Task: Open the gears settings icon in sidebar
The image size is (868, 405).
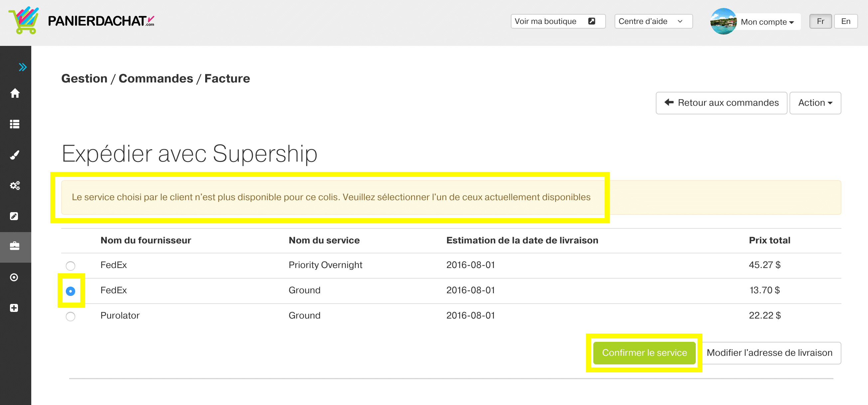Action: (15, 185)
